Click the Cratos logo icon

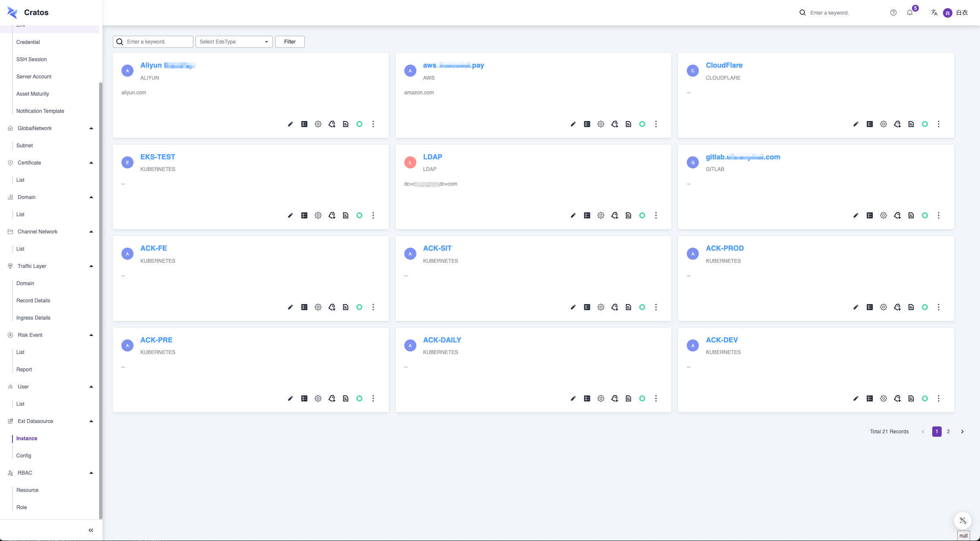pos(13,12)
